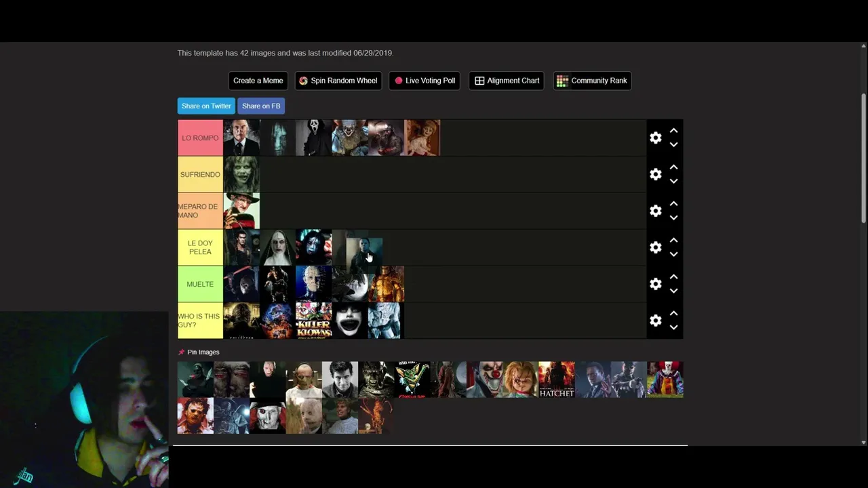
Task: Move MUELTE tier down with arrow
Action: point(673,291)
